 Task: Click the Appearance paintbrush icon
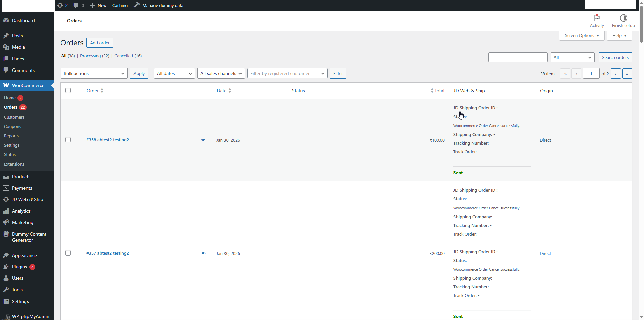point(6,255)
